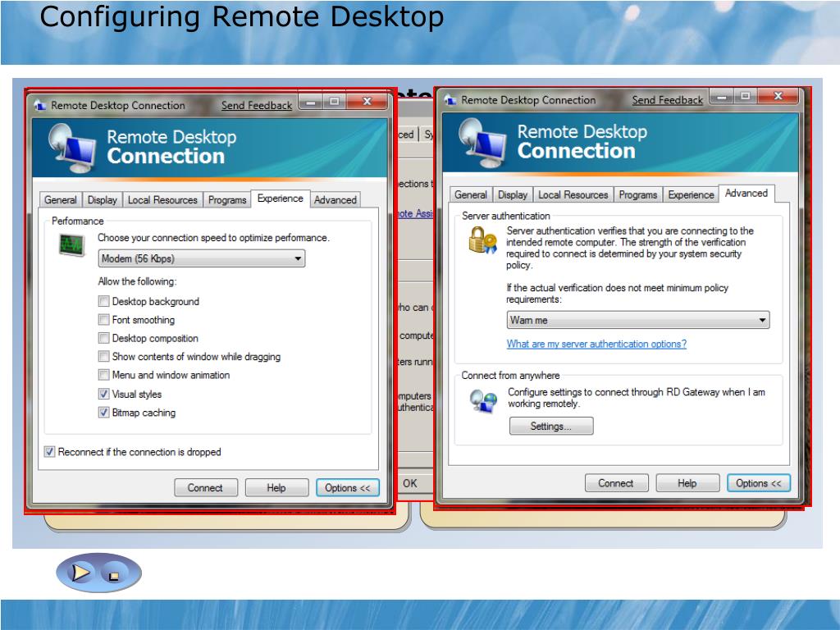The height and width of the screenshot is (630, 840).
Task: Uncheck Visual styles checkbox
Action: coord(104,394)
